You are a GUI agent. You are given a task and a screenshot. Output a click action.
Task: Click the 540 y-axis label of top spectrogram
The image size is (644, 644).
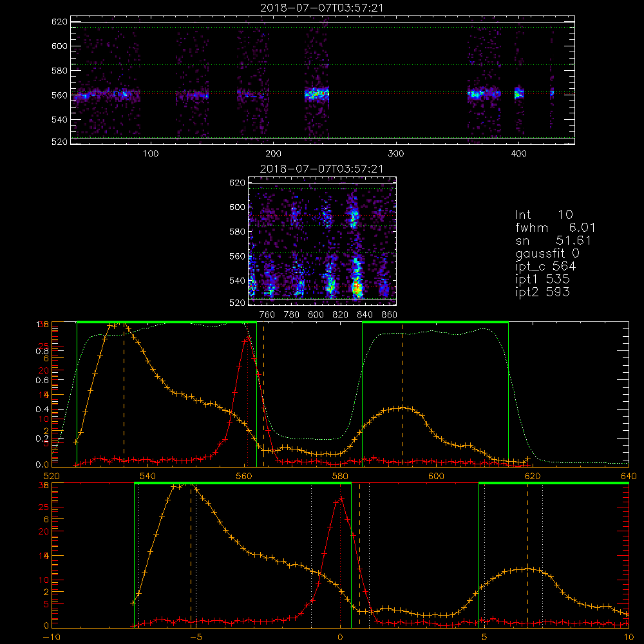point(59,120)
